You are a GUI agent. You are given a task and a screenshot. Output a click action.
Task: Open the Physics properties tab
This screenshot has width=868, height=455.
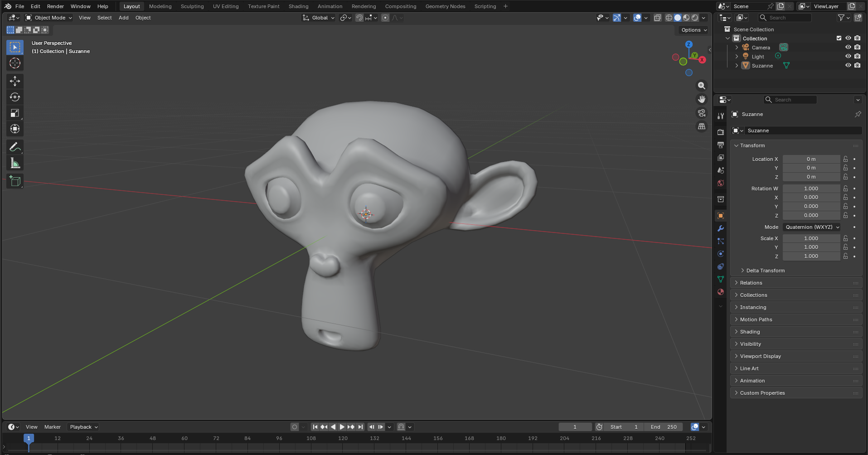tap(721, 254)
